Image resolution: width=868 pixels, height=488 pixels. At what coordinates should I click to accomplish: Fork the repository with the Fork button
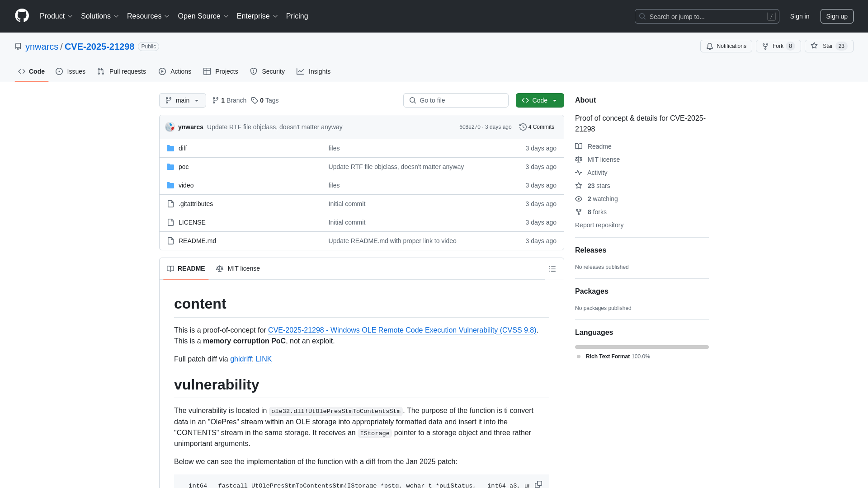[778, 46]
